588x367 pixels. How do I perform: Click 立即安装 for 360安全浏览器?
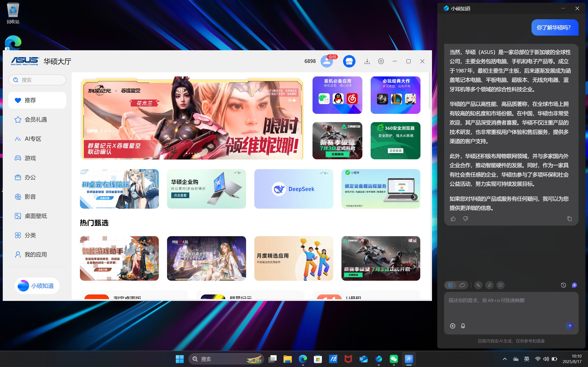click(x=395, y=151)
